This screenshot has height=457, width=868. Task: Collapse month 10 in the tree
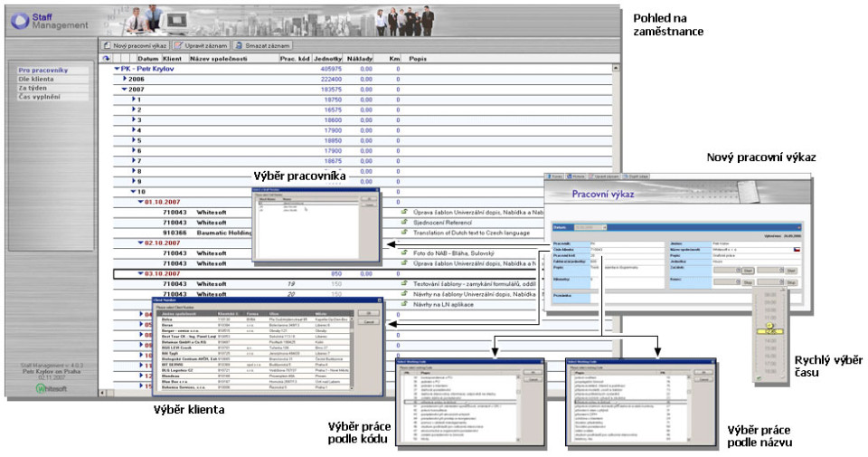(133, 191)
